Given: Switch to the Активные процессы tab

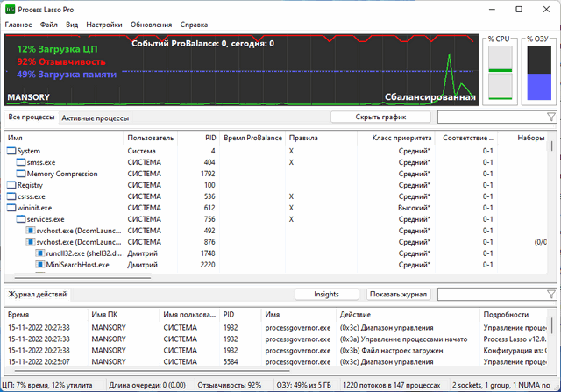Looking at the screenshot, I should click(95, 118).
